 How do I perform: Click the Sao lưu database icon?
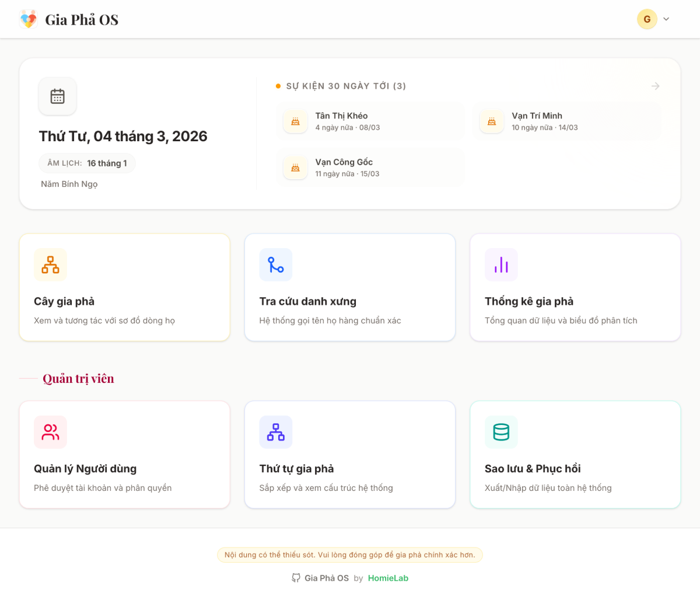click(501, 432)
